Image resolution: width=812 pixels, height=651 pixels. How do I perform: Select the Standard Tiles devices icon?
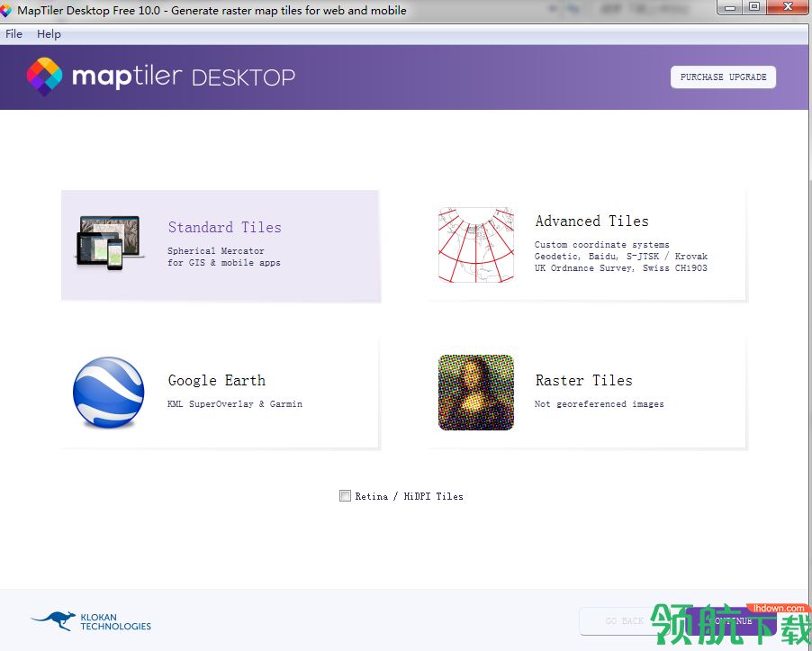point(110,243)
